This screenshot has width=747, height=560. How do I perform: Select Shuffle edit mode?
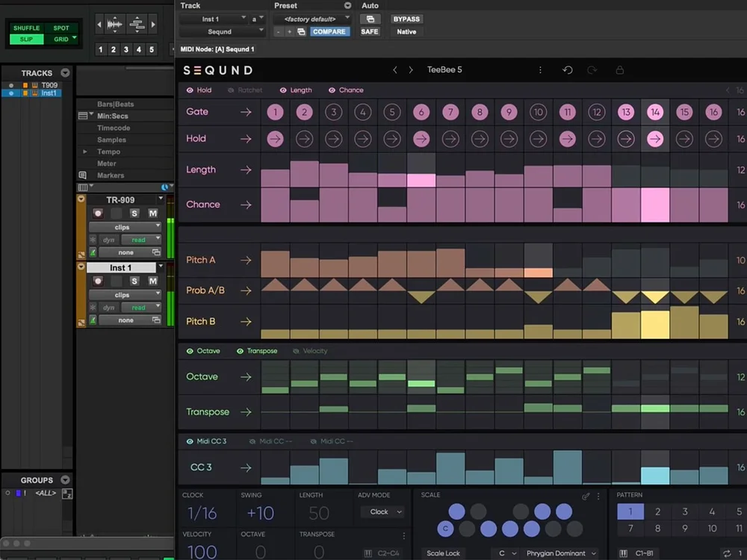(27, 28)
